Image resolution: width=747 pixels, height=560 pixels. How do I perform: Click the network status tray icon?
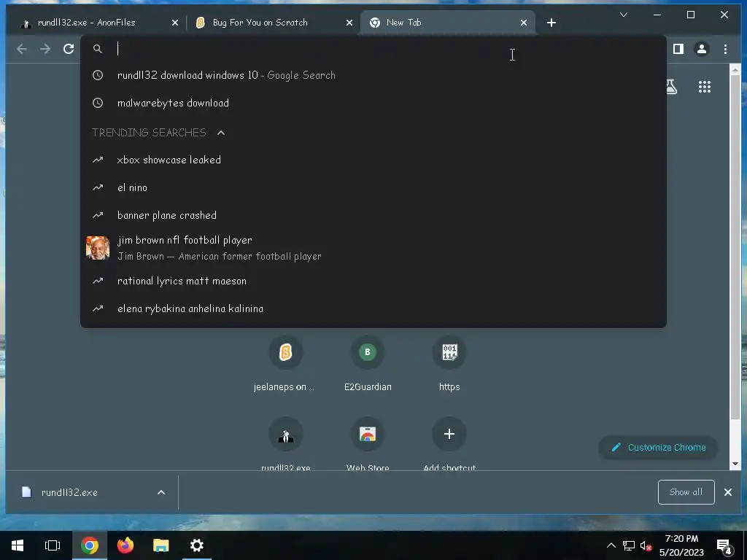pos(628,545)
